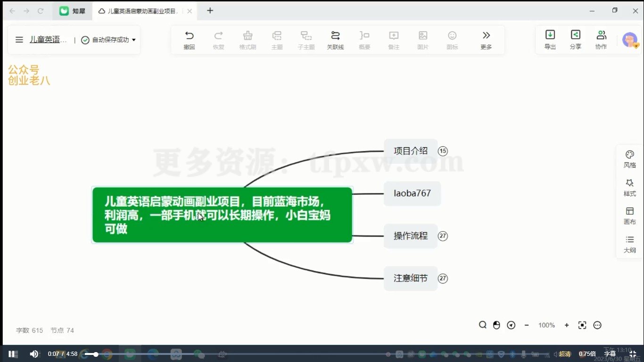Switch to the 知犀 browser tab
This screenshot has width=644, height=362.
[72, 10]
